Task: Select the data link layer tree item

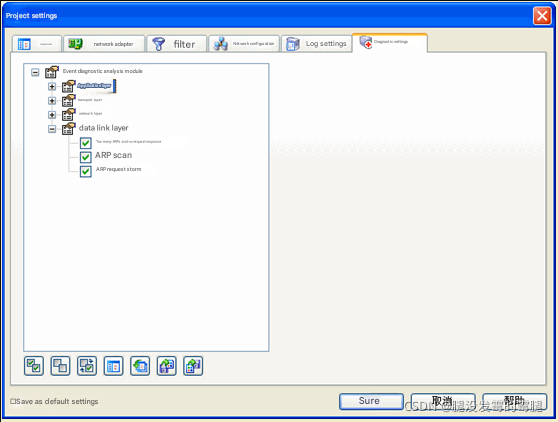Action: 104,128
